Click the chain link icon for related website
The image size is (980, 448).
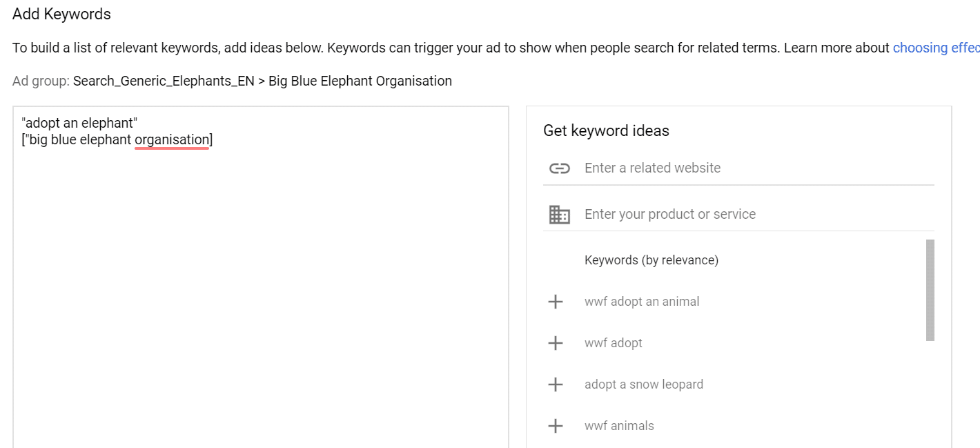click(559, 168)
